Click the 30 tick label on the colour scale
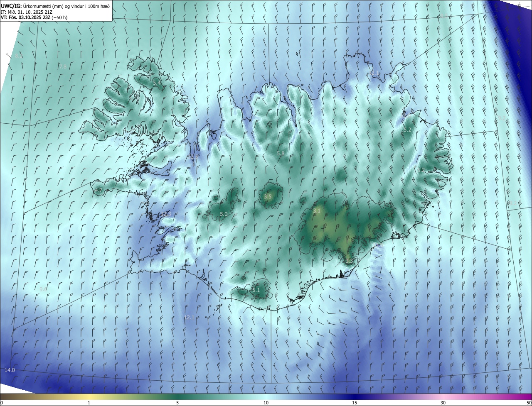The height and width of the screenshot is (406, 532). click(443, 403)
